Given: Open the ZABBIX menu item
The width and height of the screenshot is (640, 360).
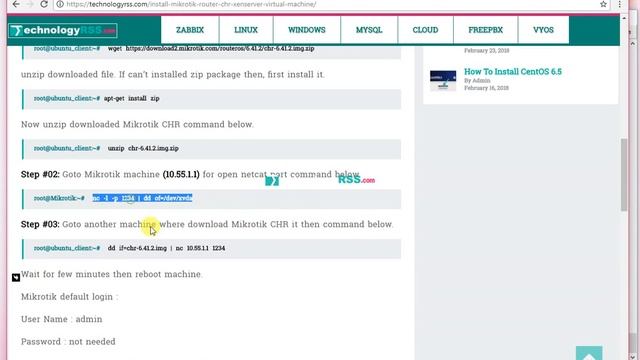Looking at the screenshot, I should point(190,30).
